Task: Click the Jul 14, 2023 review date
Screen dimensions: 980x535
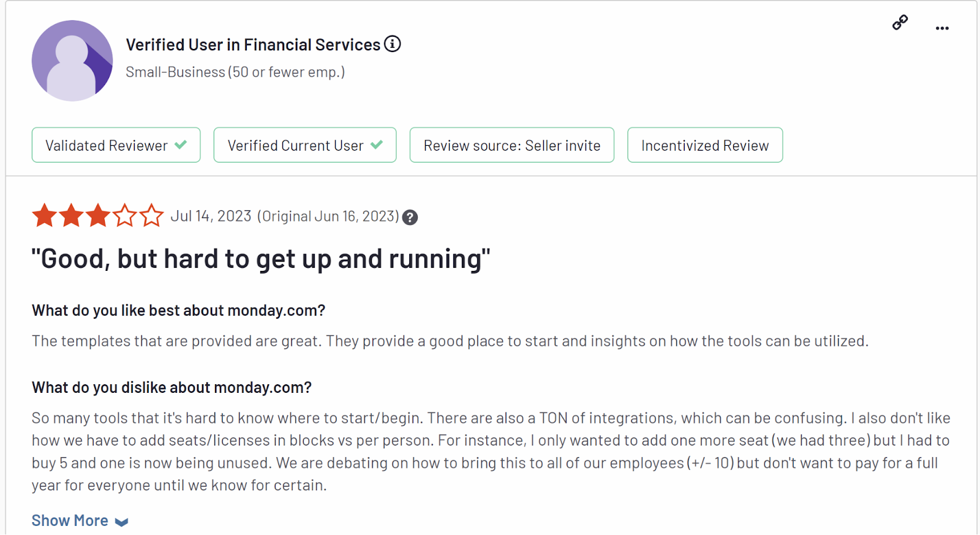Action: pyautogui.click(x=211, y=216)
